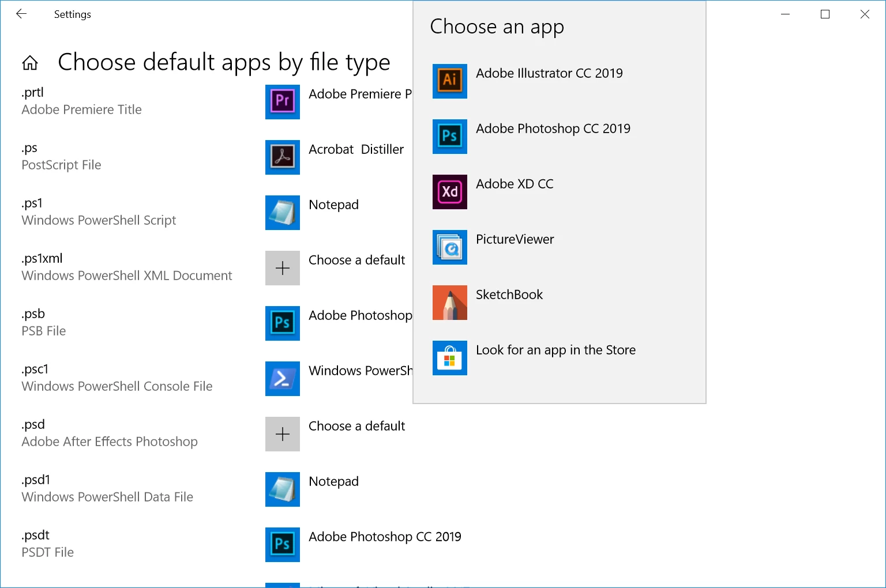Click the PSB File description
This screenshot has height=588, width=886.
tap(44, 331)
